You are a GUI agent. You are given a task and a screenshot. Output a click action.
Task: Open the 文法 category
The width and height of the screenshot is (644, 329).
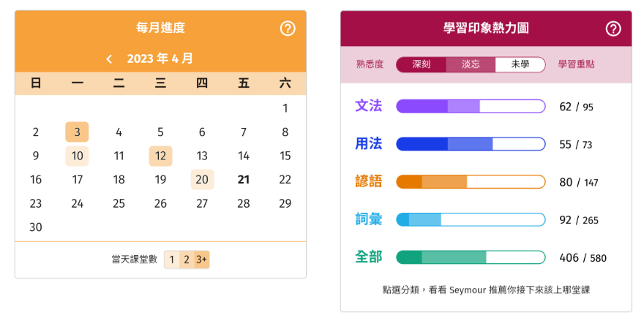pos(368,106)
